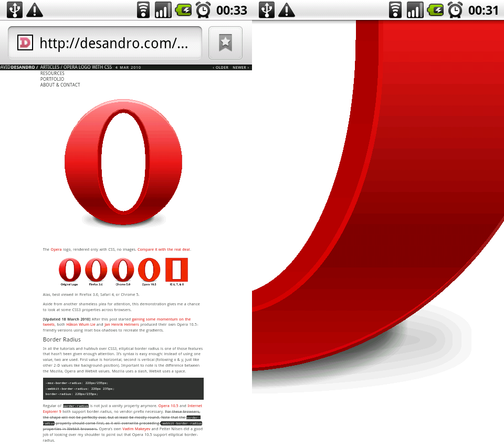Go to the OLDER article
The width and height of the screenshot is (504, 448).
tap(221, 68)
